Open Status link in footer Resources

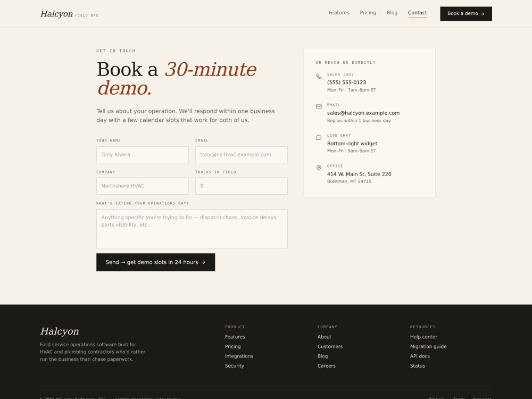(x=417, y=366)
